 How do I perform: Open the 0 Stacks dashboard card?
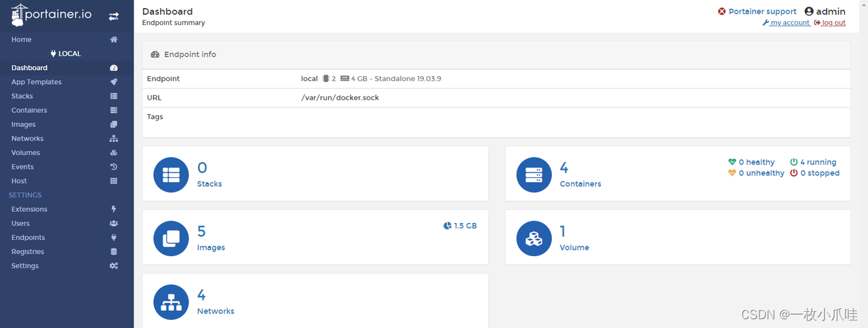click(x=315, y=174)
